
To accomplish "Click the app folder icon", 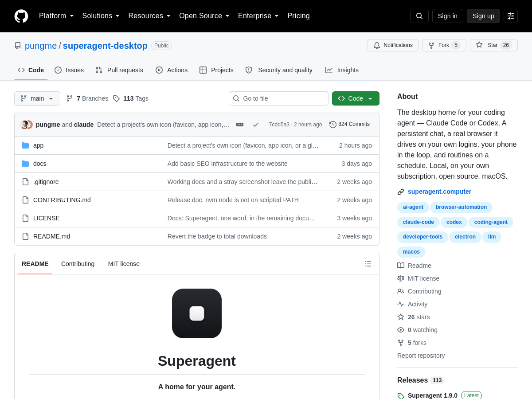I will click(x=25, y=145).
